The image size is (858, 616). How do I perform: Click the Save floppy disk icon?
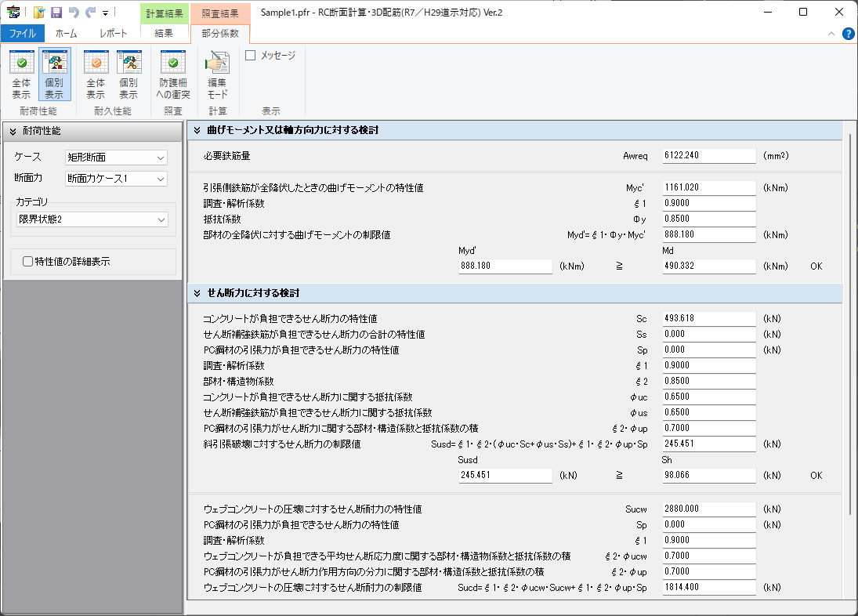56,12
